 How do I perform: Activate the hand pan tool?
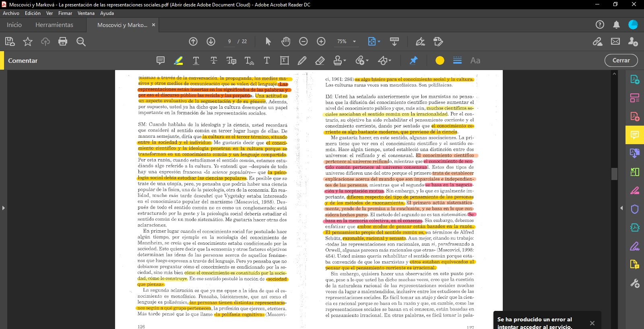[286, 41]
